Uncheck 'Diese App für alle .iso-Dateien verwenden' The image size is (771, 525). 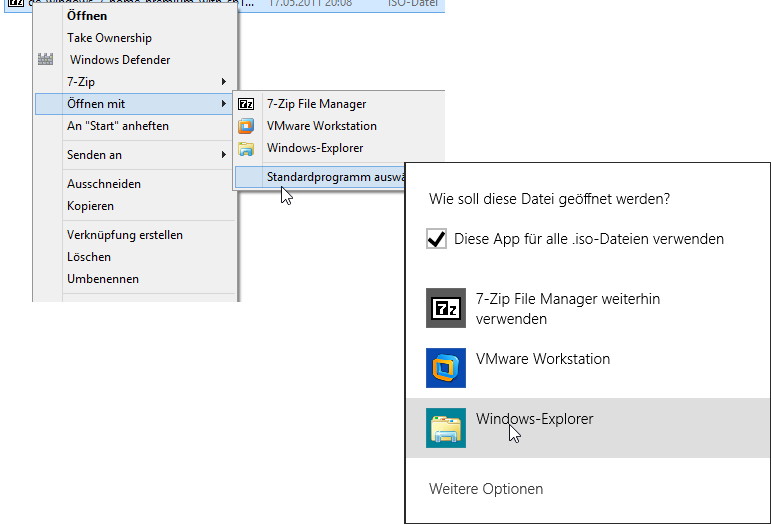pos(437,239)
